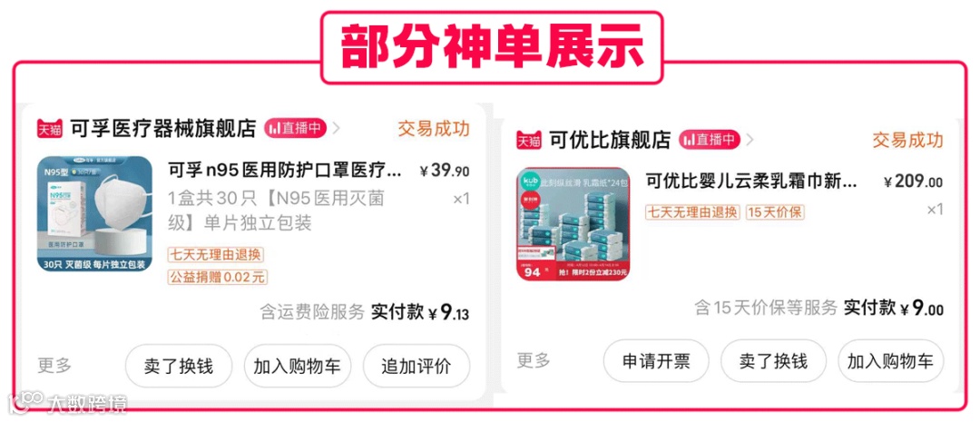980x422 pixels.
Task: Open 更多 options on the tissue order
Action: (534, 360)
